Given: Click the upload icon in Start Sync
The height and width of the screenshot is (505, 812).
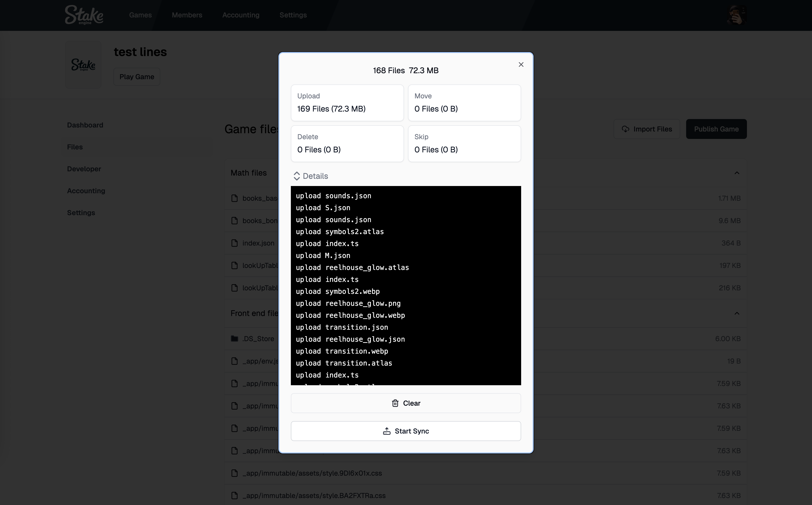Looking at the screenshot, I should coord(387,431).
